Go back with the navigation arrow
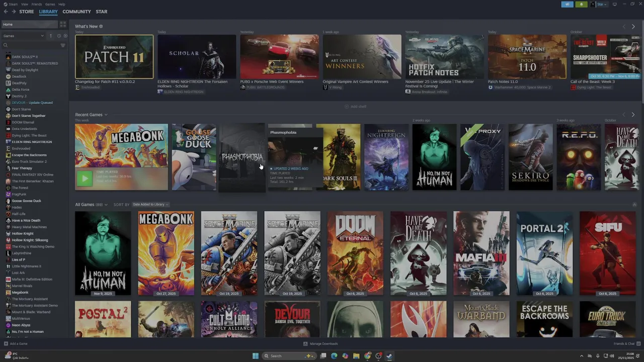This screenshot has width=644, height=362. [6, 12]
